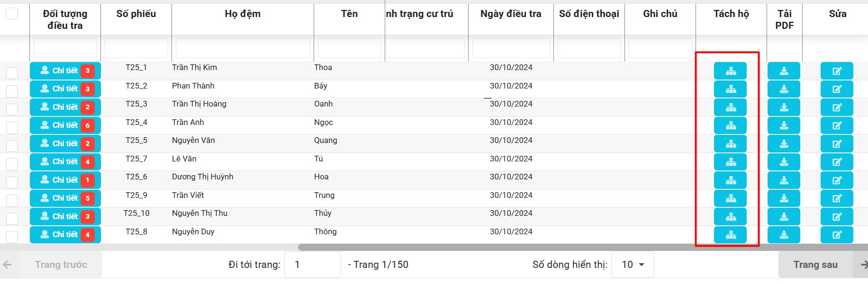Edit record T25_7 of Lê Văn Tú
Image resolution: width=868 pixels, height=284 pixels.
(837, 162)
